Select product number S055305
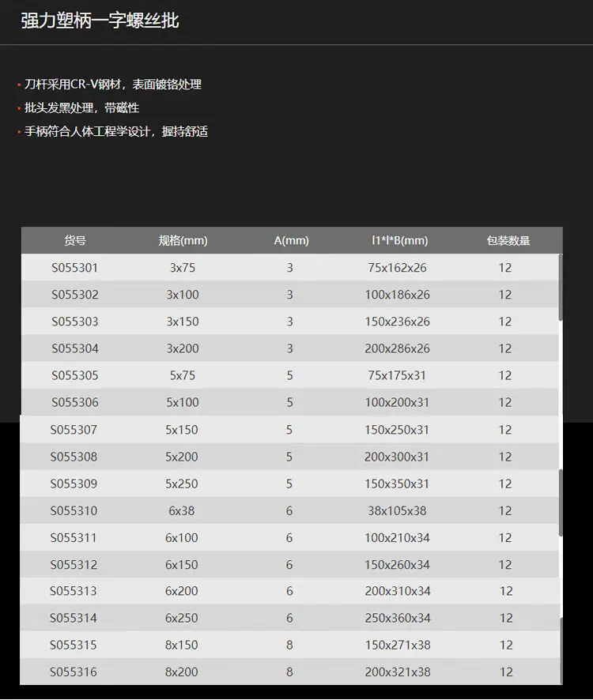593x700 pixels. pyautogui.click(x=74, y=375)
